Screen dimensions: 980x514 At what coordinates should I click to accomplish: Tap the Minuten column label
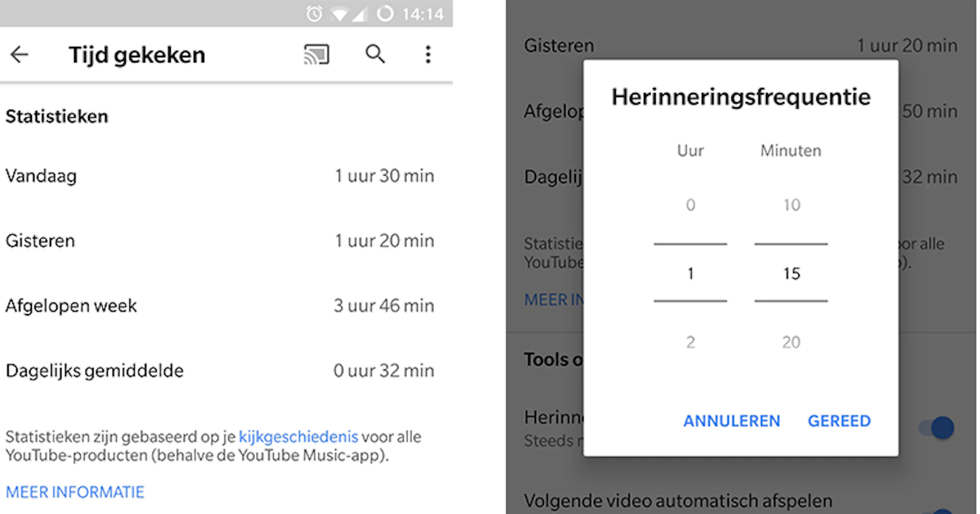[x=791, y=151]
